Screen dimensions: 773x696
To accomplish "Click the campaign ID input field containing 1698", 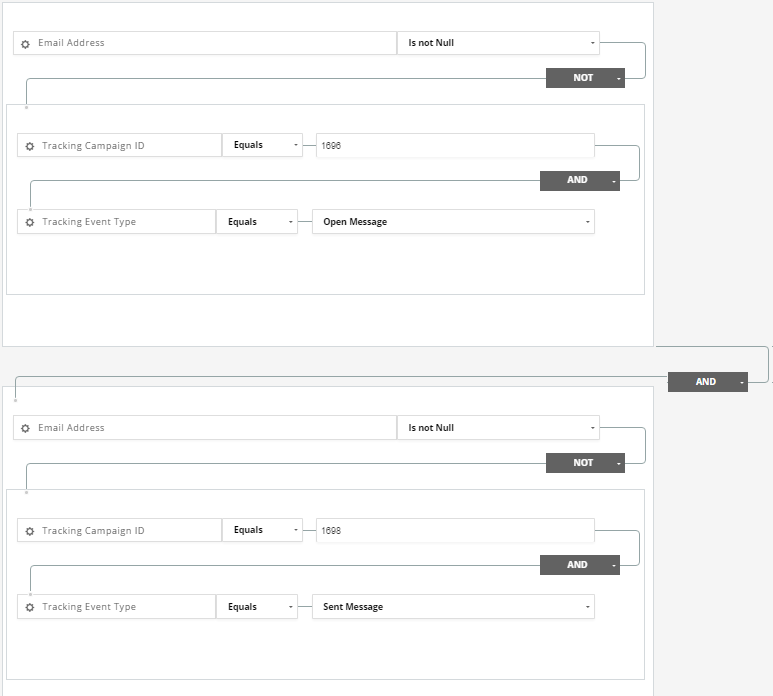I will point(455,531).
